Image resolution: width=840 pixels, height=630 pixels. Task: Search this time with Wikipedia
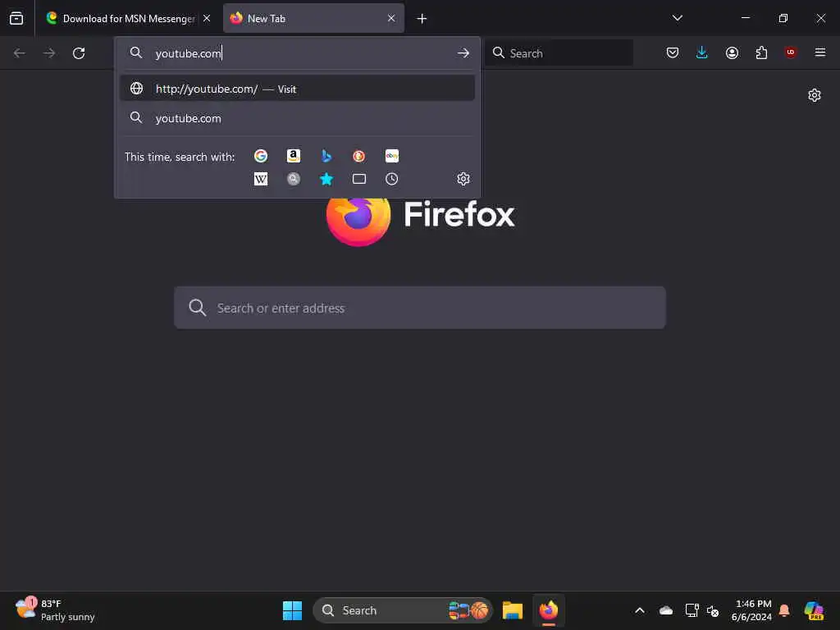coord(261,179)
